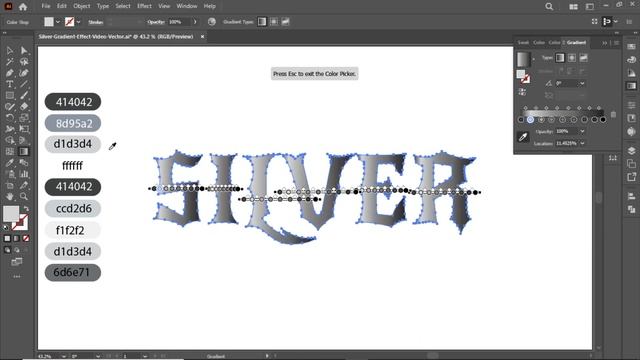
Task: Pick the Scale tool
Action: coord(24,118)
